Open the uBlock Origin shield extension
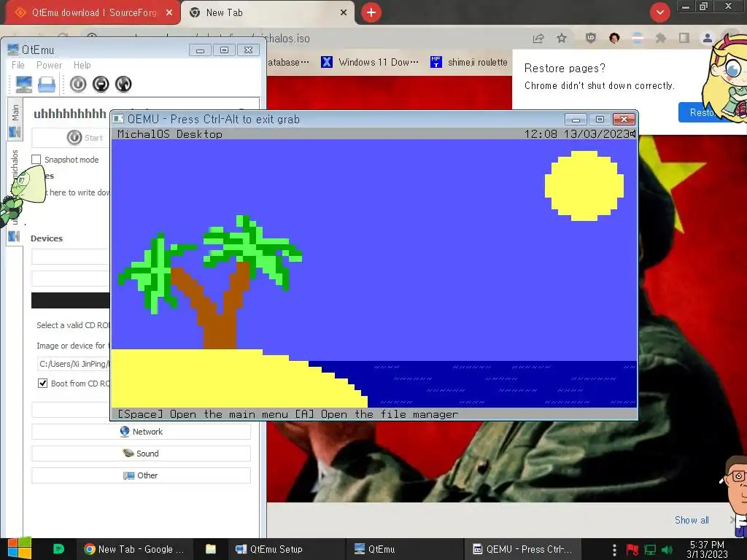Image resolution: width=747 pixels, height=560 pixels. point(591,38)
